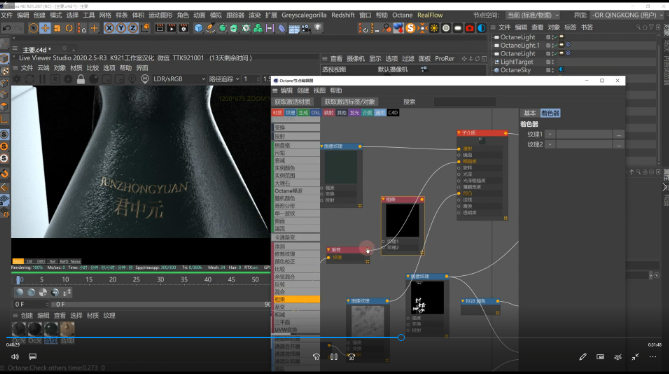The height and width of the screenshot is (374, 669).
Task: Toggle X axis lock
Action: (109, 28)
